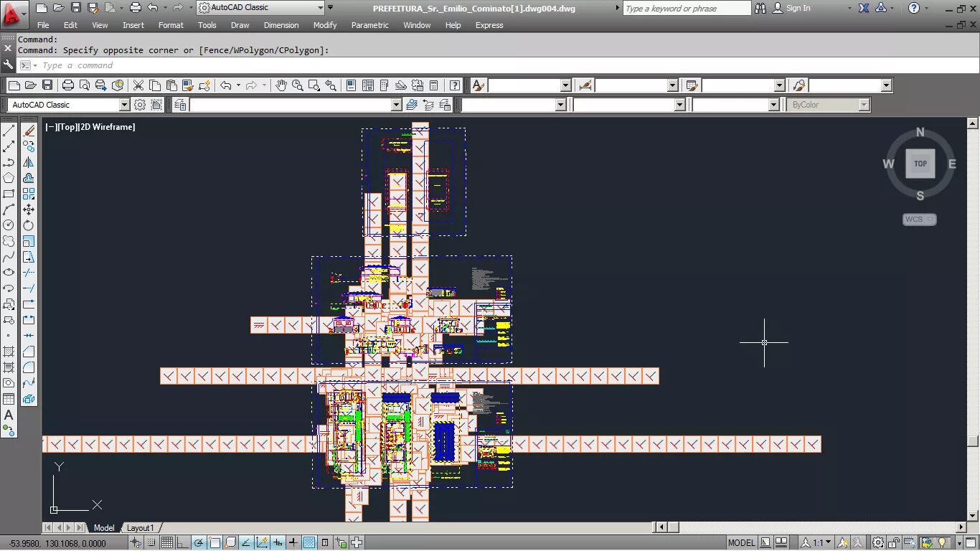
Task: Click the MODEL button in status bar
Action: (742, 542)
